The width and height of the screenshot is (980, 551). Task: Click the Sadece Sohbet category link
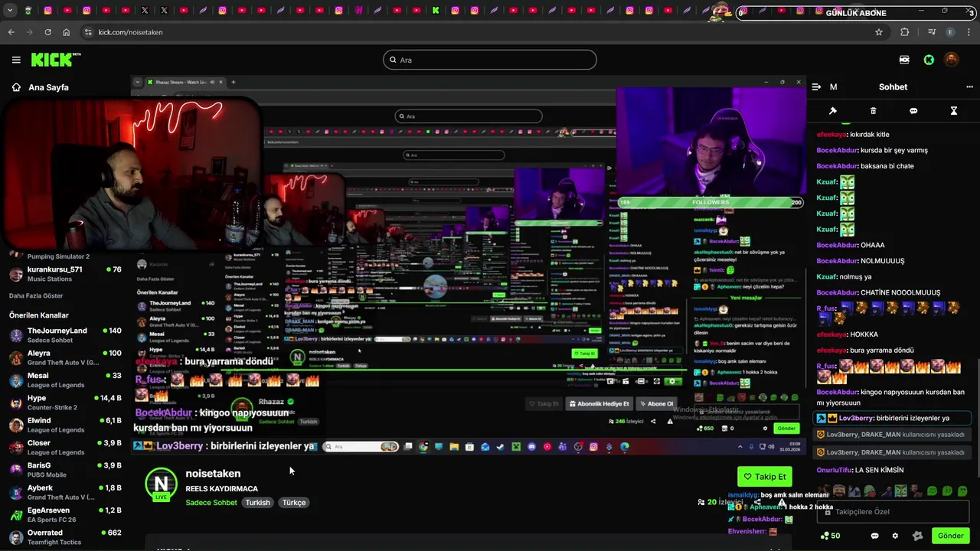(x=211, y=503)
